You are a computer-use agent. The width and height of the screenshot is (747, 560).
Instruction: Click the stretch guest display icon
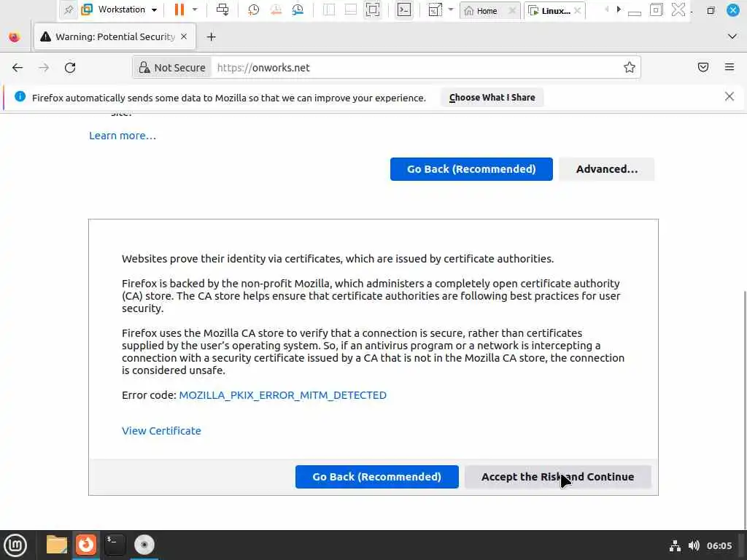point(435,9)
